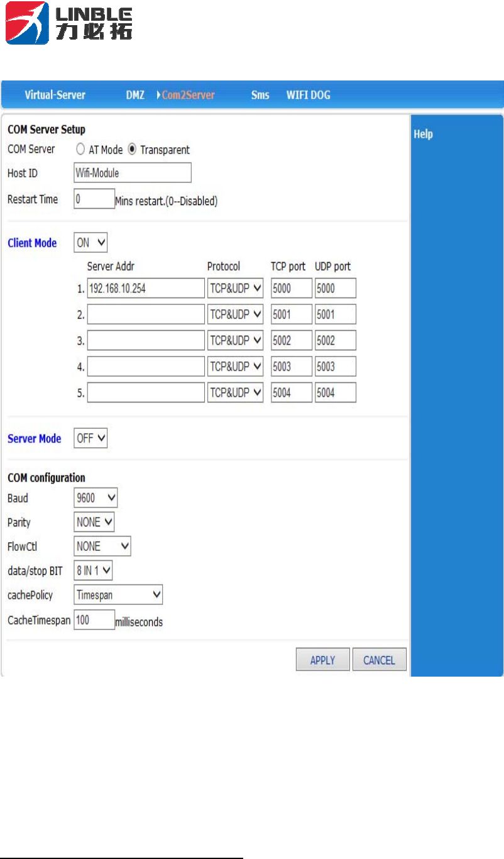Image resolution: width=504 pixels, height=859 pixels.
Task: Open the data/stop BIT dropdown
Action: coord(93,570)
